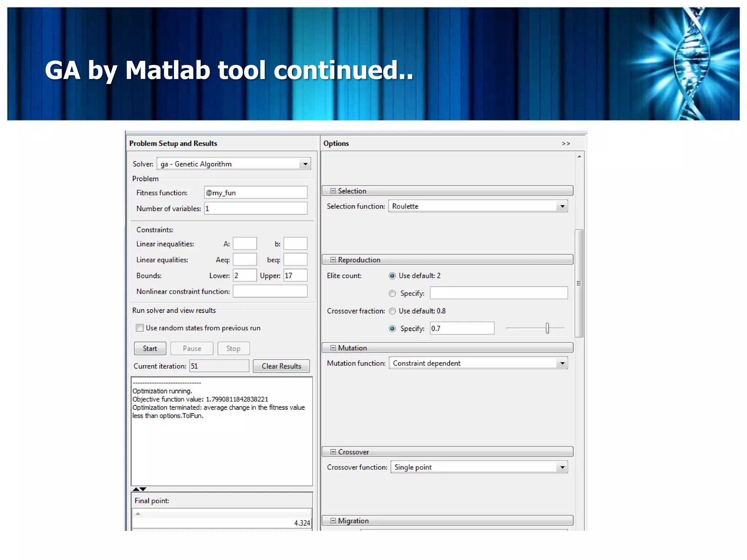Click the Crossover fraction slider handle
The width and height of the screenshot is (747, 560).
[x=547, y=328]
